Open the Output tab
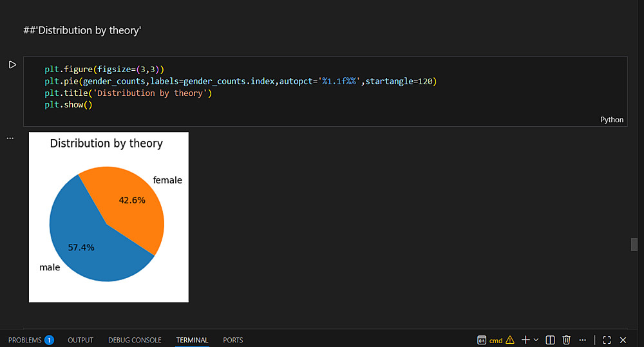 click(x=80, y=340)
